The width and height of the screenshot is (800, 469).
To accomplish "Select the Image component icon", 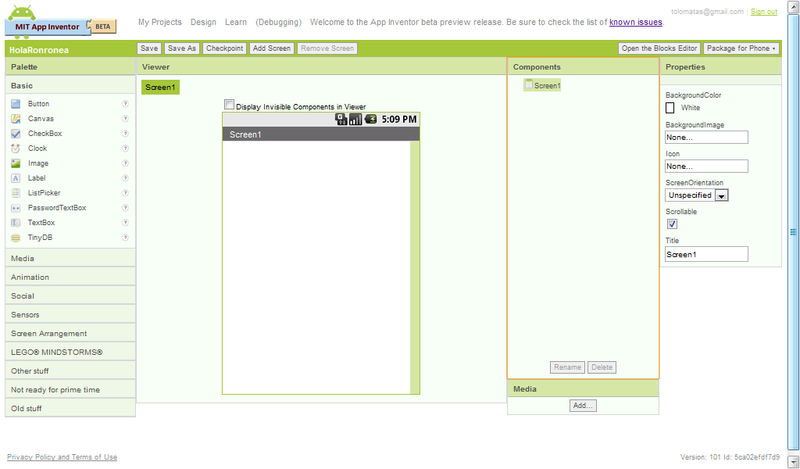I will [x=16, y=163].
